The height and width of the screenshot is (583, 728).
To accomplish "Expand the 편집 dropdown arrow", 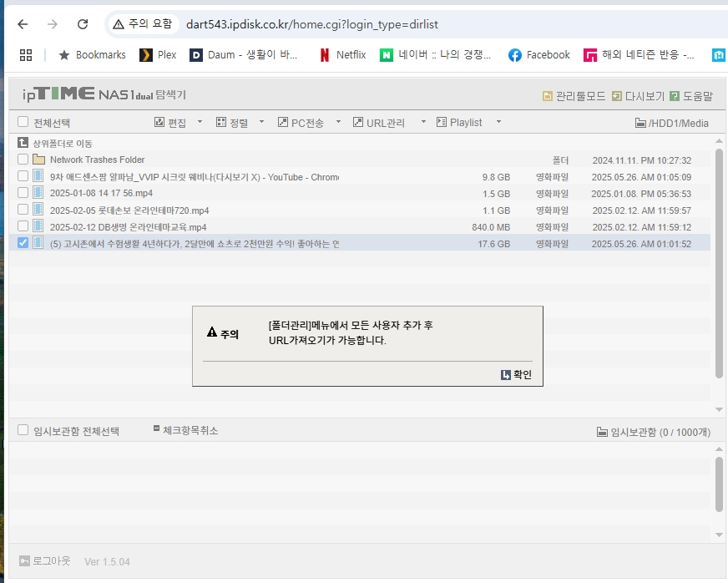I will click(x=200, y=122).
